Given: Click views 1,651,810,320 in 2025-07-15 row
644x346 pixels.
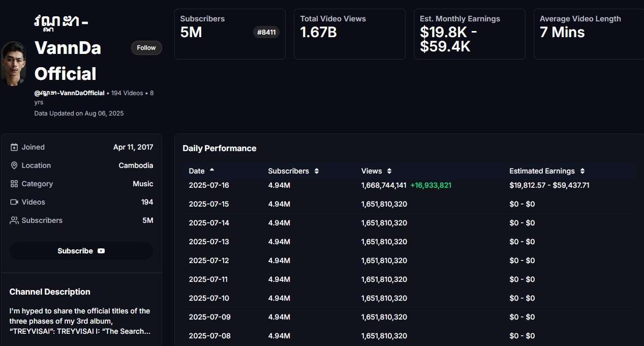Looking at the screenshot, I should click(x=384, y=204).
